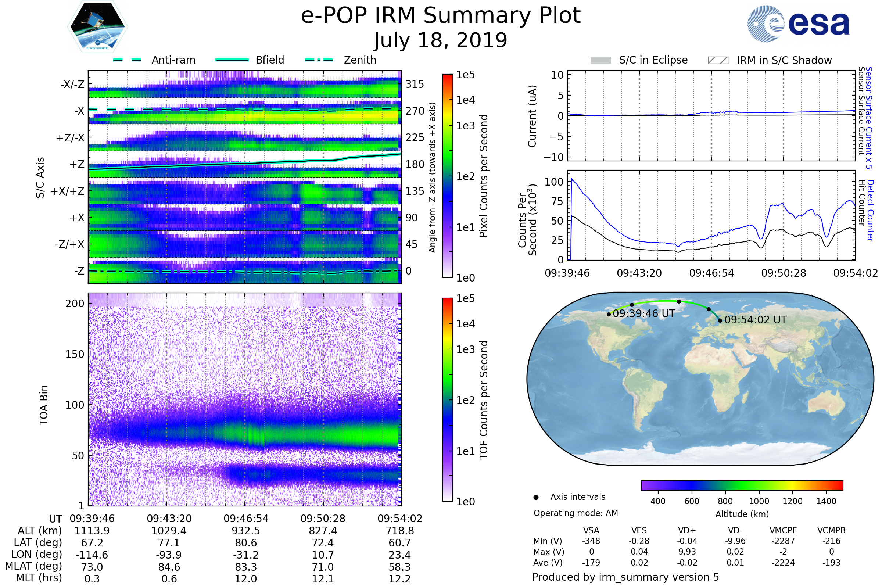
Task: Click the S/C in Eclipse gray swatch
Action: (600, 60)
